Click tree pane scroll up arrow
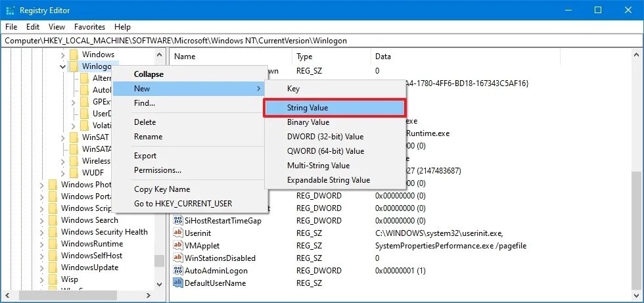 (x=159, y=54)
